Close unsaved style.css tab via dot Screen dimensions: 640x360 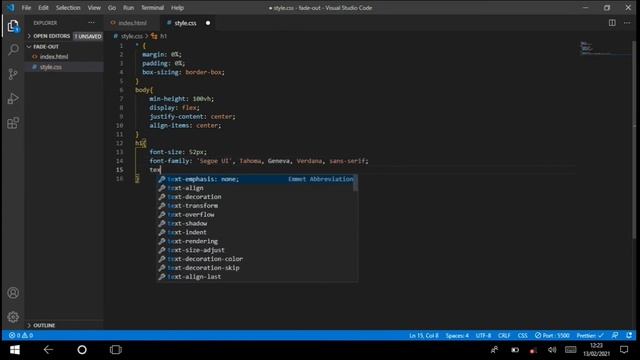[x=208, y=23]
